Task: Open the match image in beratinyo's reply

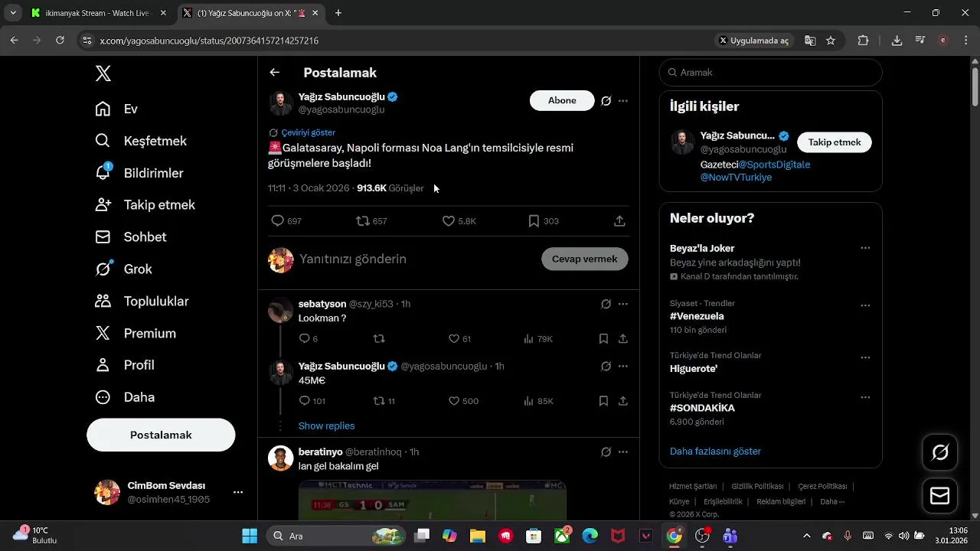Action: tap(432, 500)
